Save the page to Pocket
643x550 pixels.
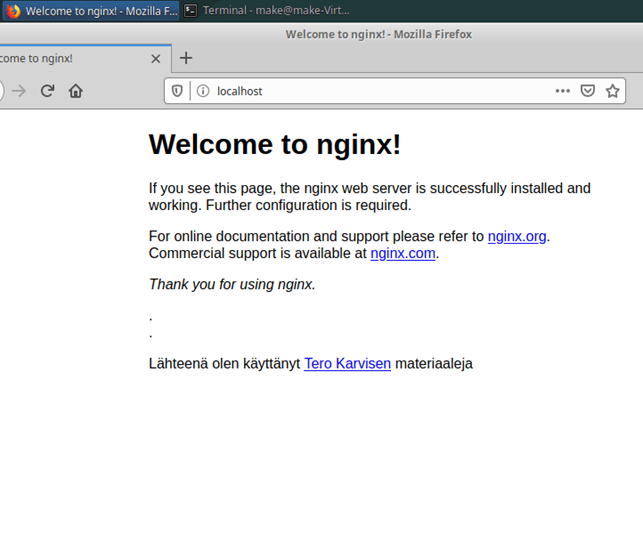pos(588,91)
